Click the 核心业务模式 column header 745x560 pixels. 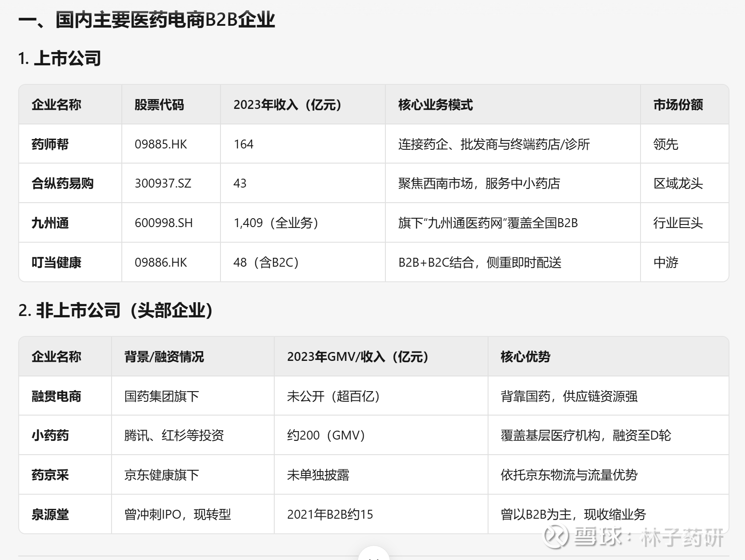(436, 105)
